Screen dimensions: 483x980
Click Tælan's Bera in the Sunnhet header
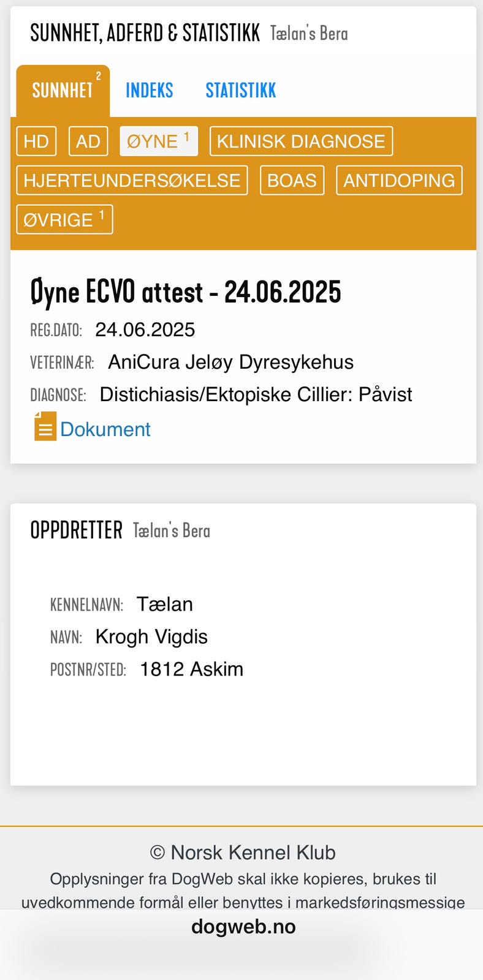click(308, 34)
